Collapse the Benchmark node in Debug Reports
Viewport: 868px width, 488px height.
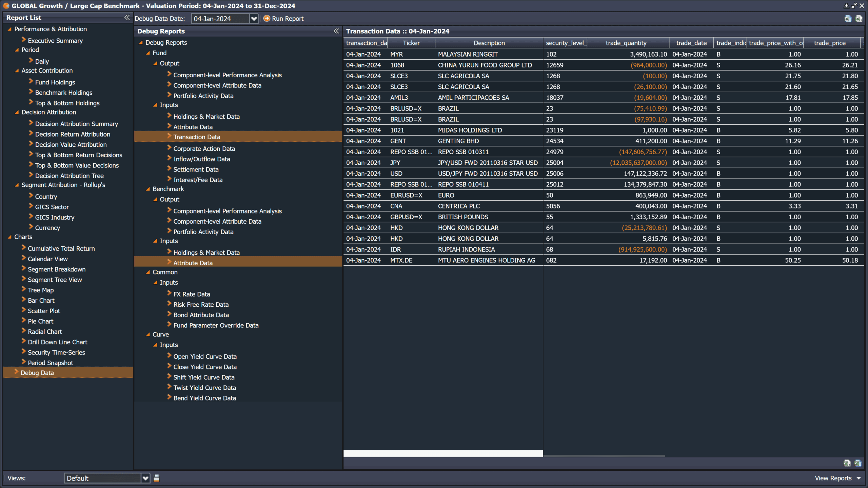pyautogui.click(x=148, y=189)
